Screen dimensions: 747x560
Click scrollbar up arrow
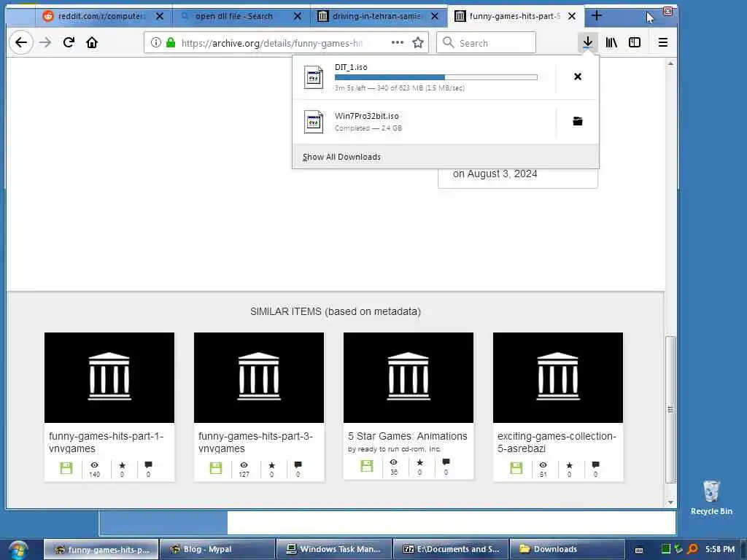[x=670, y=63]
